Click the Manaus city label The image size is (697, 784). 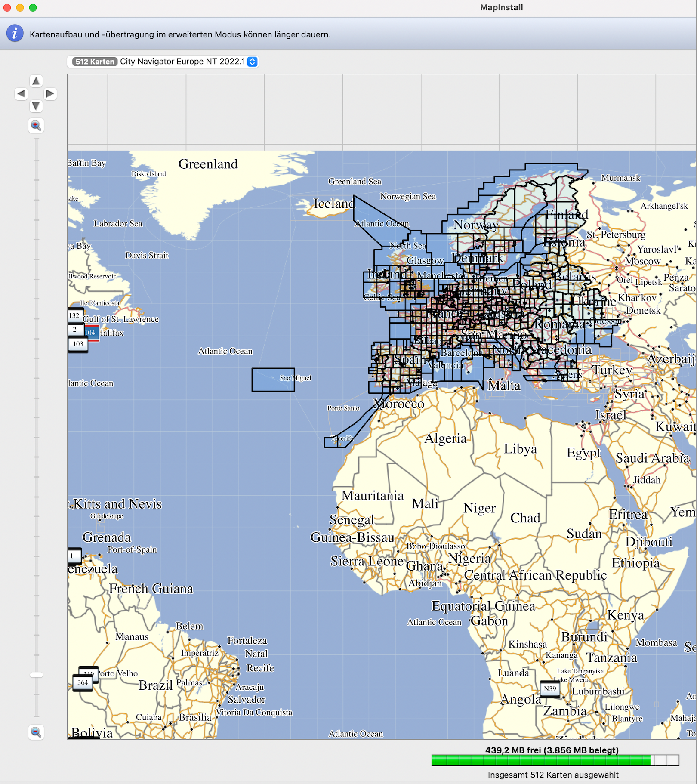pyautogui.click(x=132, y=636)
